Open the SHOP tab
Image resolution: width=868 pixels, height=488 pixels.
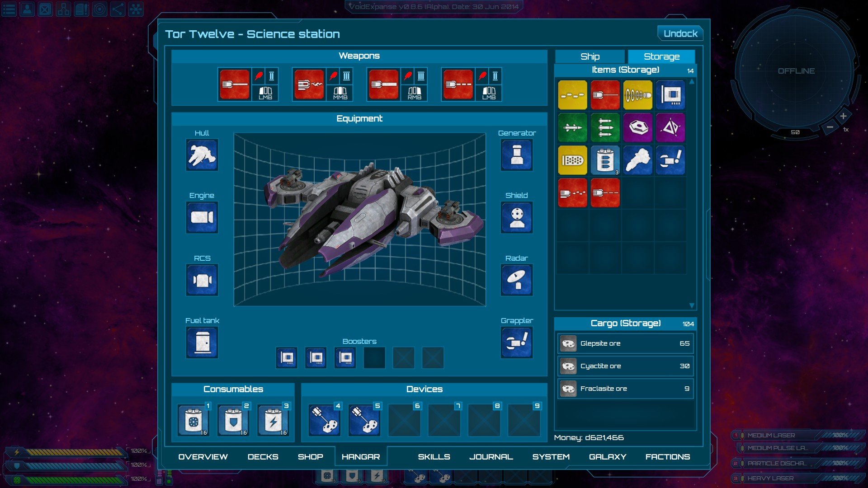(310, 457)
